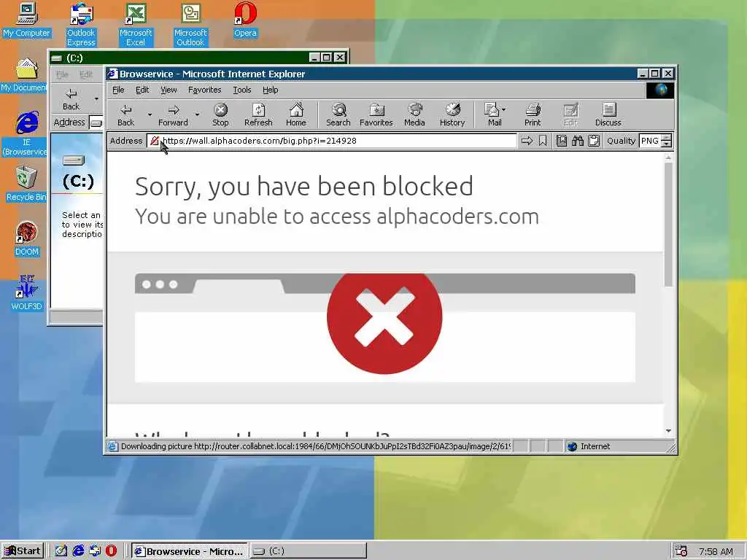This screenshot has width=747, height=560.
Task: Open the View menu
Action: pyautogui.click(x=169, y=90)
